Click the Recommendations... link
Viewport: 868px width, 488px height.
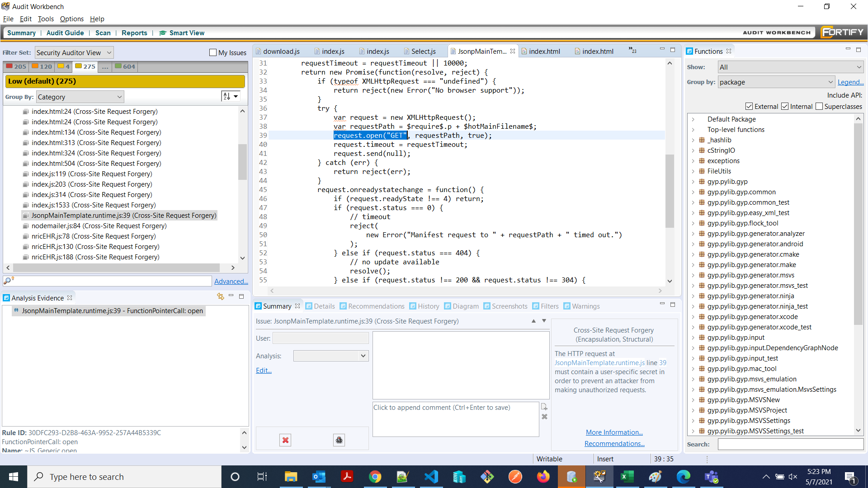[x=614, y=444]
